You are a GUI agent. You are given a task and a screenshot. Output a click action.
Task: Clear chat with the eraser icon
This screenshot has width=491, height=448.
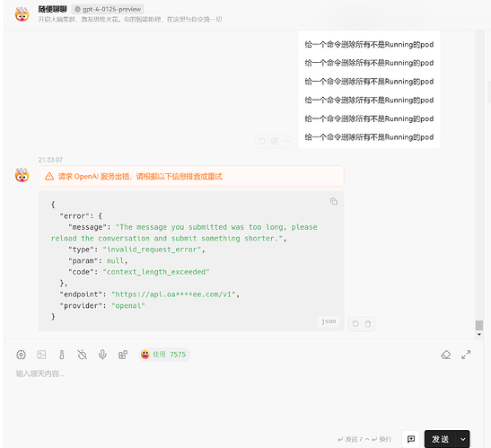pos(445,355)
